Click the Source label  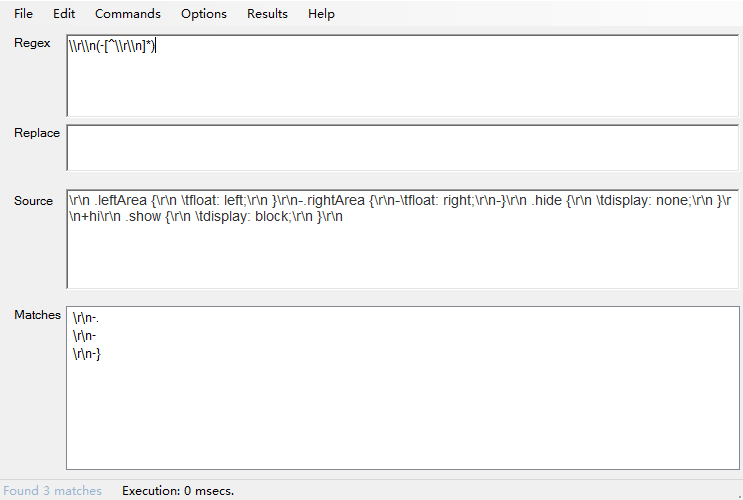[x=33, y=201]
